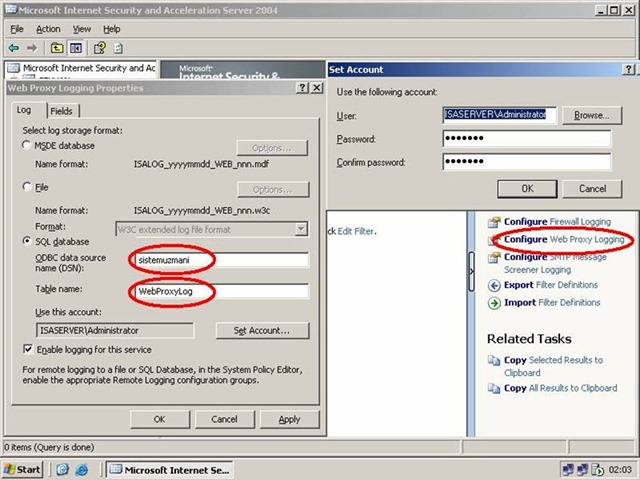Open the File menu

point(17,29)
